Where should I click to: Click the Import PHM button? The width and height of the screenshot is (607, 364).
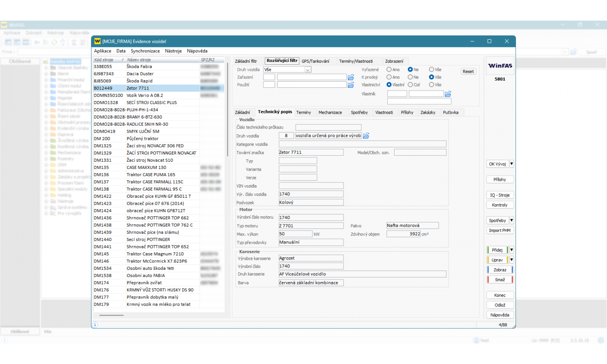pyautogui.click(x=499, y=231)
